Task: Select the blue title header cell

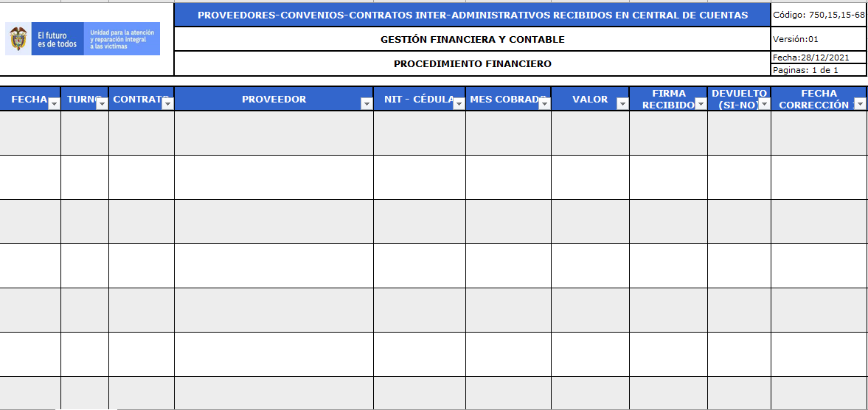Action: pyautogui.click(x=472, y=15)
